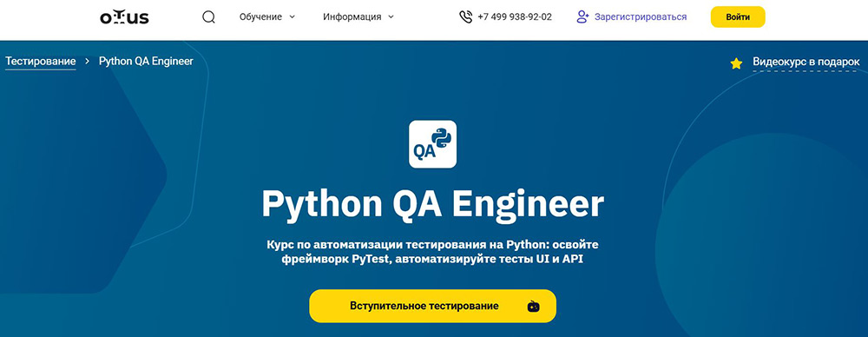The width and height of the screenshot is (868, 337).
Task: Expand the Обучение menu chevron
Action: coord(293,17)
